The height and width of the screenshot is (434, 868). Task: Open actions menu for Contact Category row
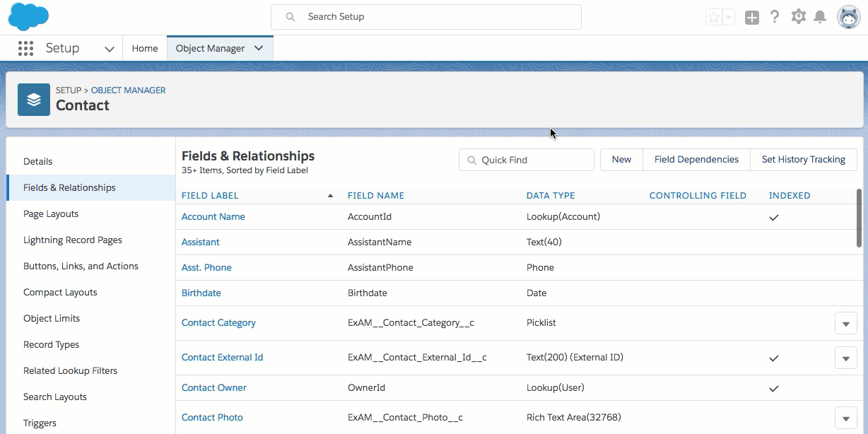point(846,323)
